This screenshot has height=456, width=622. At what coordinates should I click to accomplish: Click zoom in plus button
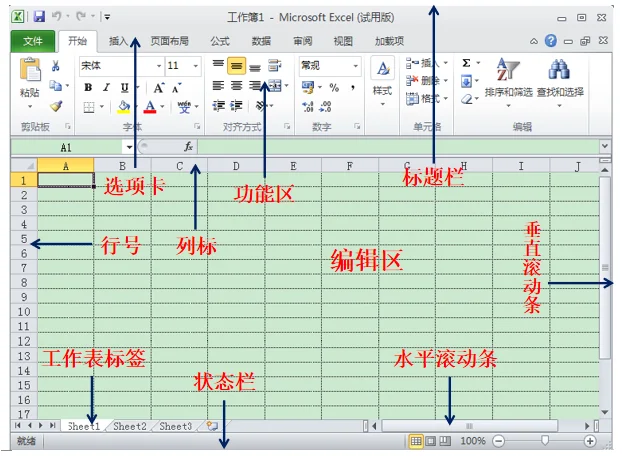tap(590, 441)
